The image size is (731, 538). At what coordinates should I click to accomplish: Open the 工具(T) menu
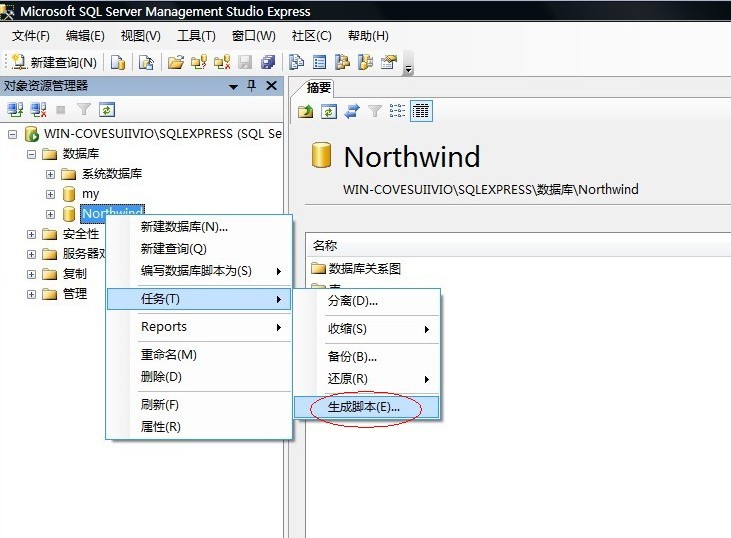pos(196,36)
